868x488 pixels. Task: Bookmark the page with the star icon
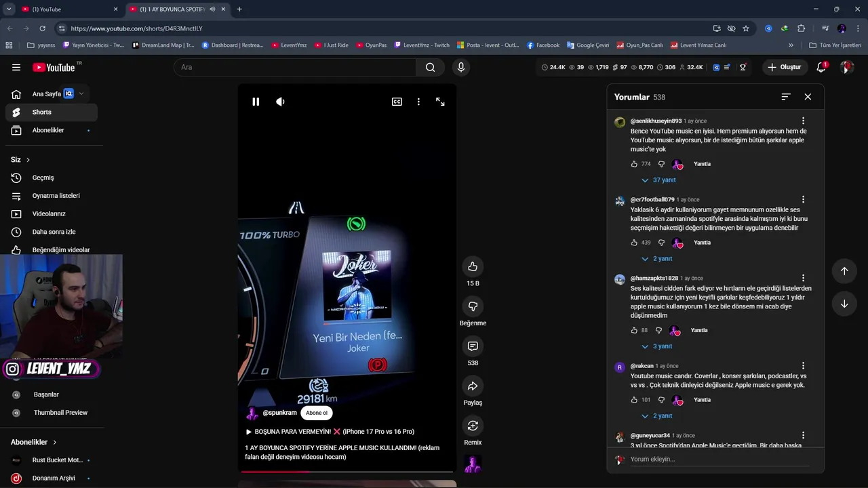(x=746, y=28)
